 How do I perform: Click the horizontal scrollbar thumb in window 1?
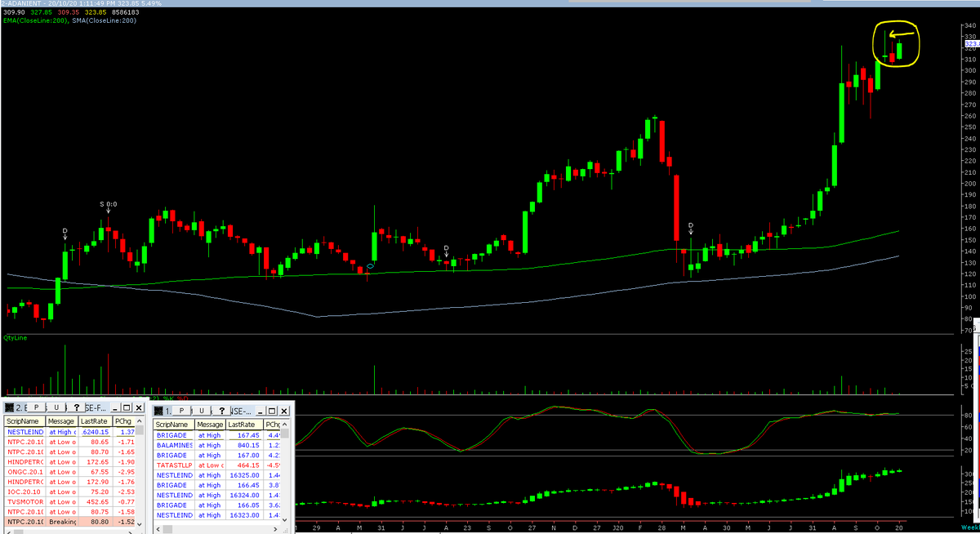tap(167, 529)
